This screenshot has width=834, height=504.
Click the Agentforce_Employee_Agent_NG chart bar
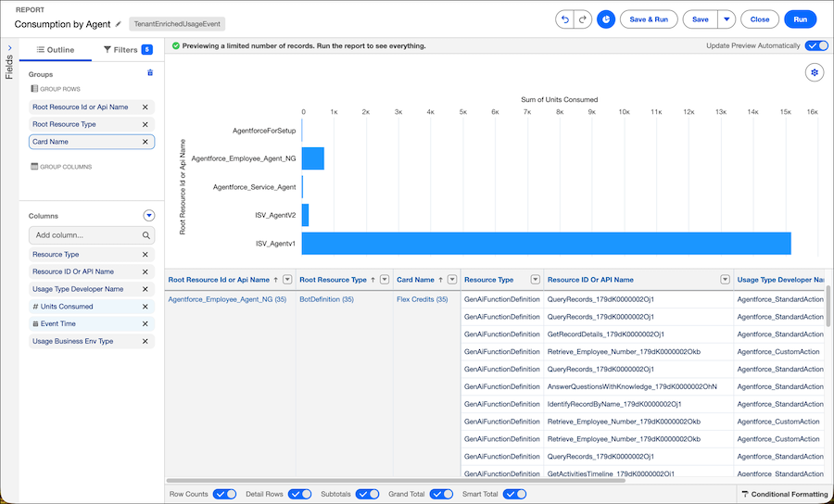(x=313, y=158)
